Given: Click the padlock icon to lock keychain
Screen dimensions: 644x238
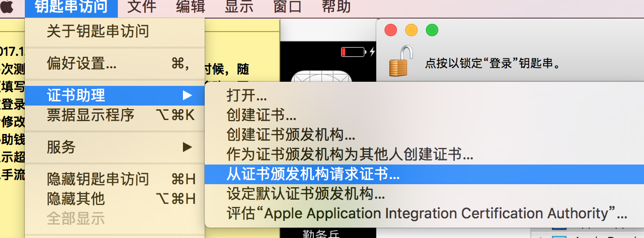Looking at the screenshot, I should click(x=401, y=62).
